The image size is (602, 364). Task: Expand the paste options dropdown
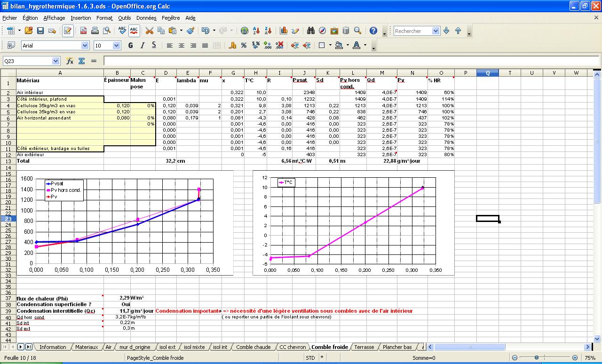(181, 31)
